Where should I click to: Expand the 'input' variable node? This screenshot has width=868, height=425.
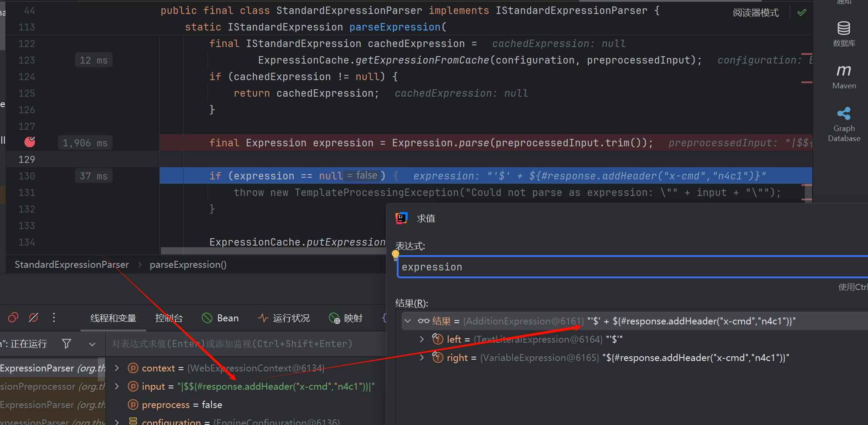117,387
